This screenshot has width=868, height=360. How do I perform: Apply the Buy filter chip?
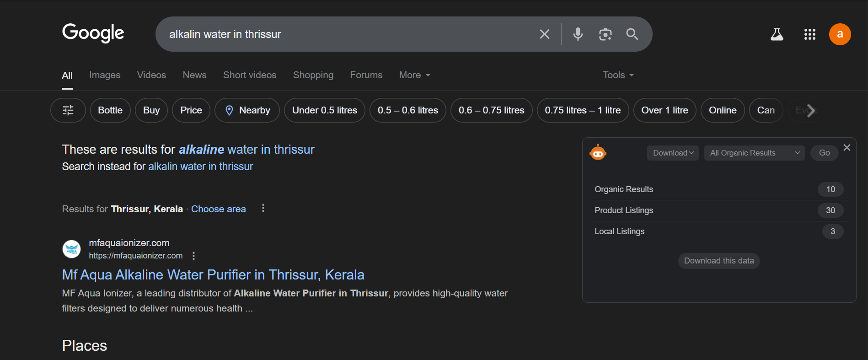[151, 110]
